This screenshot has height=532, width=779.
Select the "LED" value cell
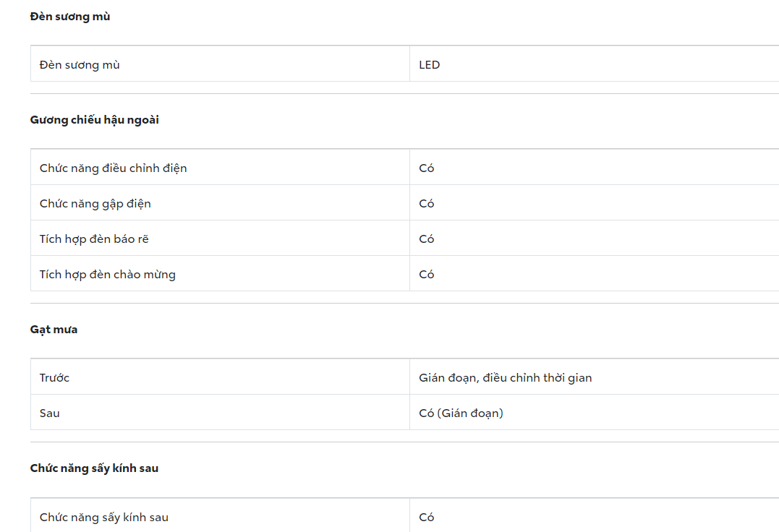coord(430,65)
